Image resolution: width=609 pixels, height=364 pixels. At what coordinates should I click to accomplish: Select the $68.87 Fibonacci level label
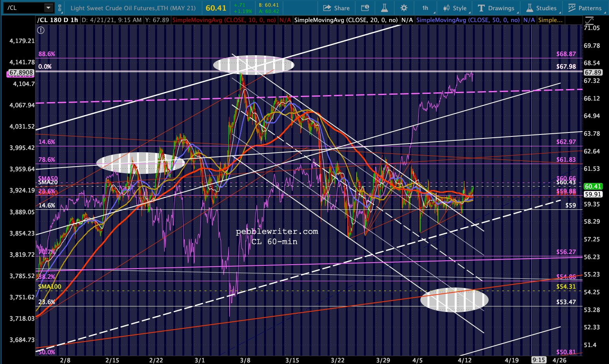[566, 54]
